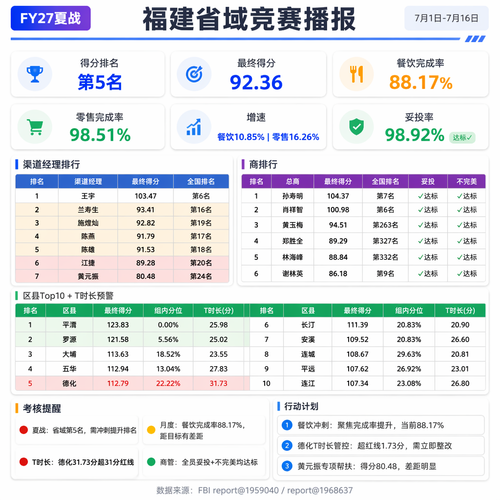Select the 不完美 column header

(466, 181)
